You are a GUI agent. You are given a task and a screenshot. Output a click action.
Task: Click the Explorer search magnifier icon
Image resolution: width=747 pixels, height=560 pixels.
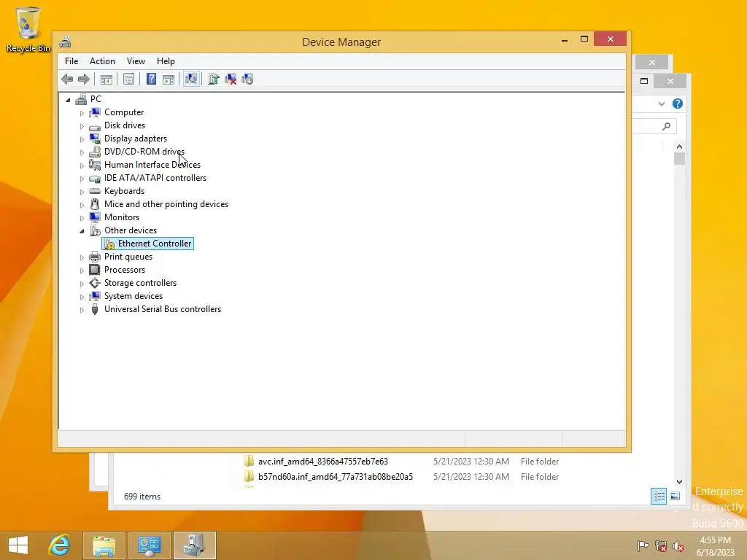click(x=667, y=126)
